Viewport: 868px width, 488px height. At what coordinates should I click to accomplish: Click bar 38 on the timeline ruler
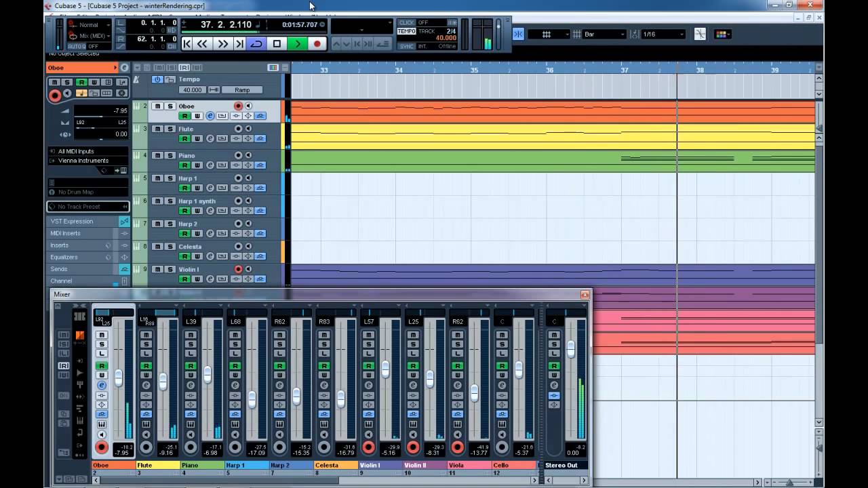pos(700,70)
